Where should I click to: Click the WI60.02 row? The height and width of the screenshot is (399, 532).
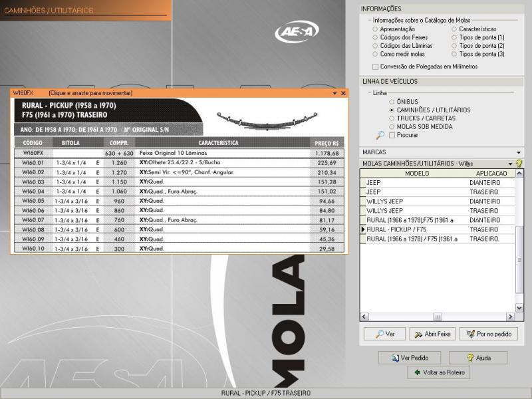click(x=179, y=172)
